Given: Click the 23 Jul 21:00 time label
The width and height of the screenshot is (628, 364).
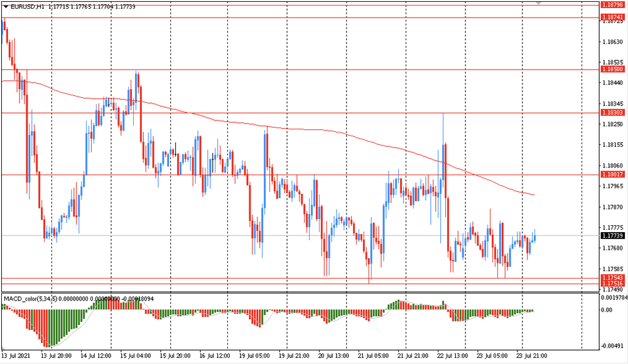Looking at the screenshot, I should pos(531,356).
